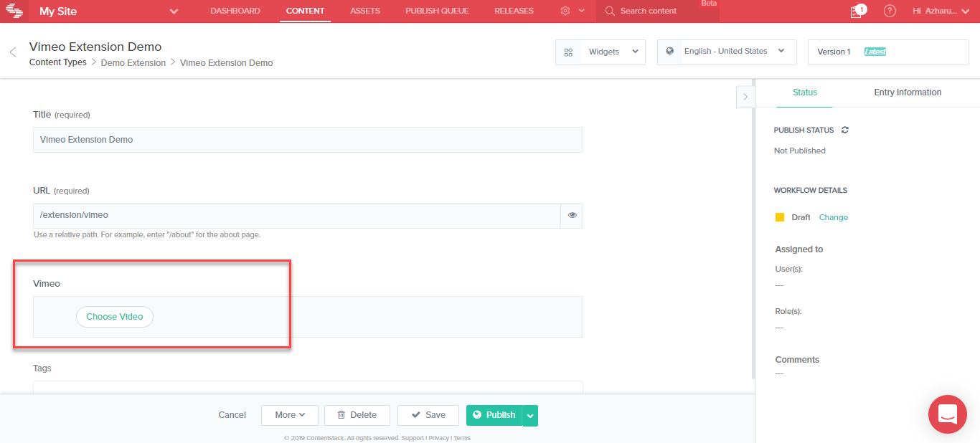Click the back arrow beside entry title
The height and width of the screenshot is (443, 980).
(x=13, y=52)
